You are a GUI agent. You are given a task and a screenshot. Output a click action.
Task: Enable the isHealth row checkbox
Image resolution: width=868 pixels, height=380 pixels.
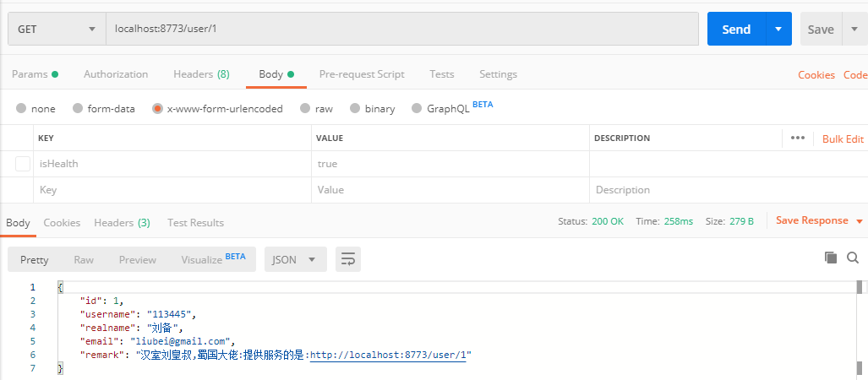pos(23,164)
